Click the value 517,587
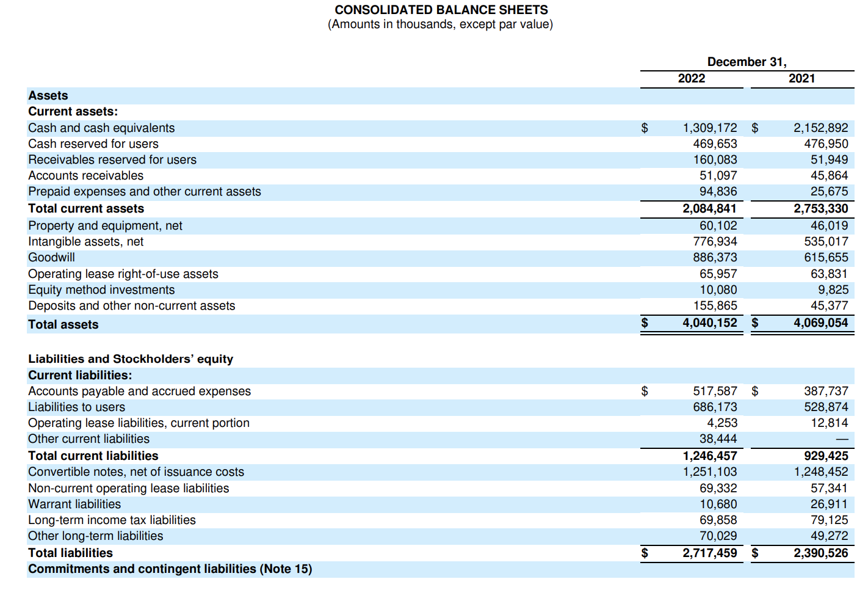The height and width of the screenshot is (590, 868). 715,391
